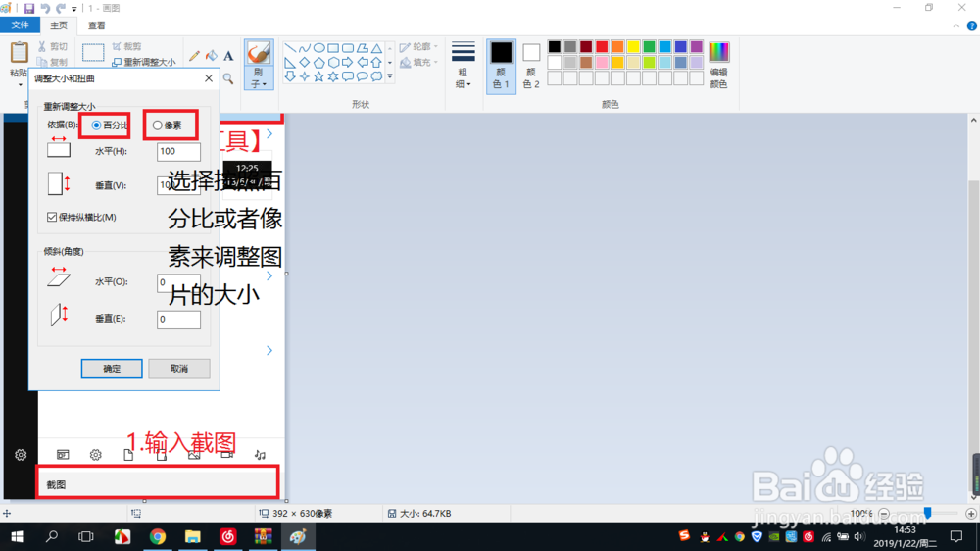Click the skew Horizontal (水平O) field
Viewport: 980px width, 551px height.
click(178, 282)
